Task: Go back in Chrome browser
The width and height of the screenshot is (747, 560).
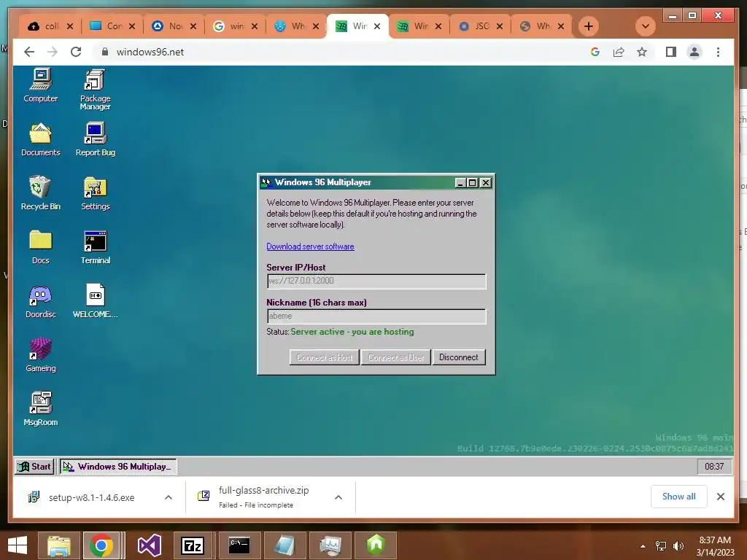Action: tap(29, 52)
